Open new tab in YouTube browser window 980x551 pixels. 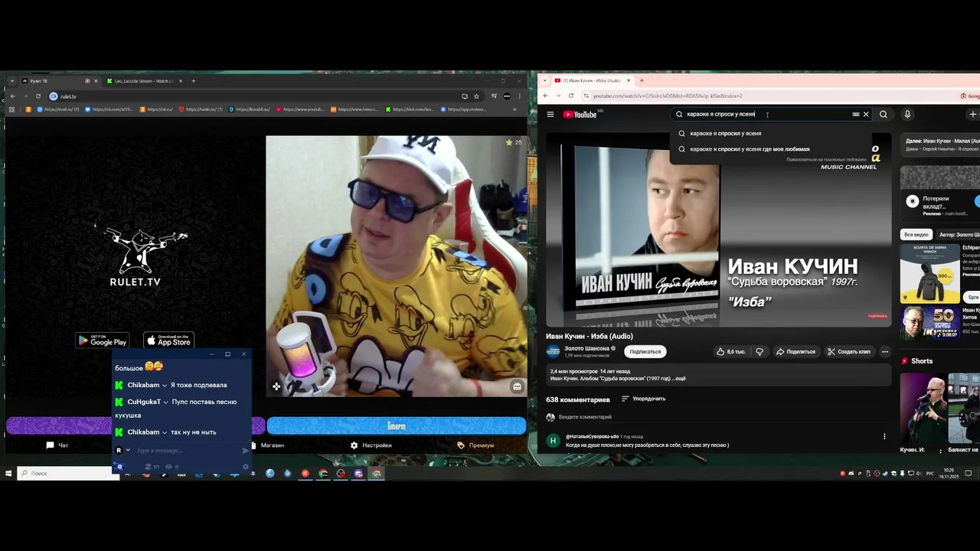tap(642, 80)
